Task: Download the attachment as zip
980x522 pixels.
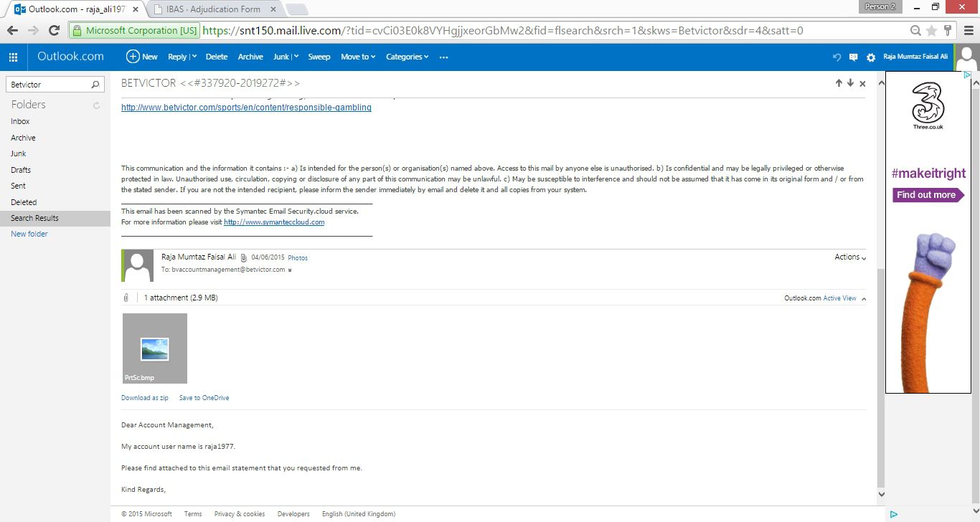Action: click(145, 397)
